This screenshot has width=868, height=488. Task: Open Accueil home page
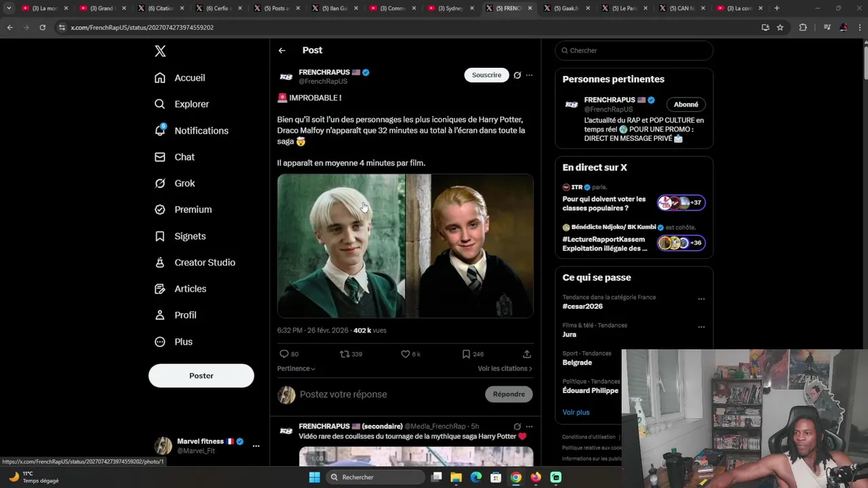pos(180,78)
